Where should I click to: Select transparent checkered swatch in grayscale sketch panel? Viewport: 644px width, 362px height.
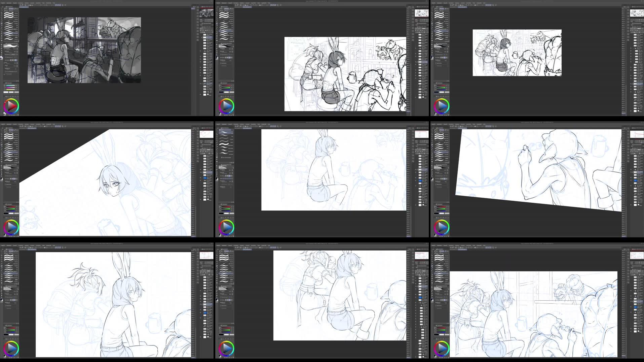click(x=16, y=92)
